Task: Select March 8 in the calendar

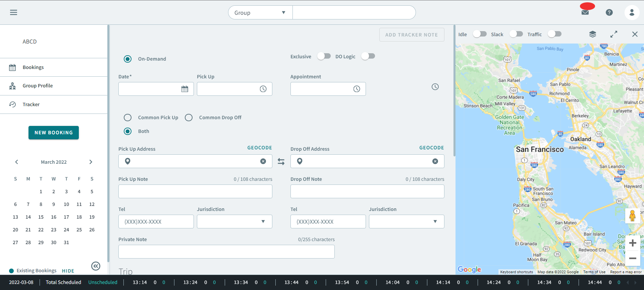Action: [x=41, y=204]
